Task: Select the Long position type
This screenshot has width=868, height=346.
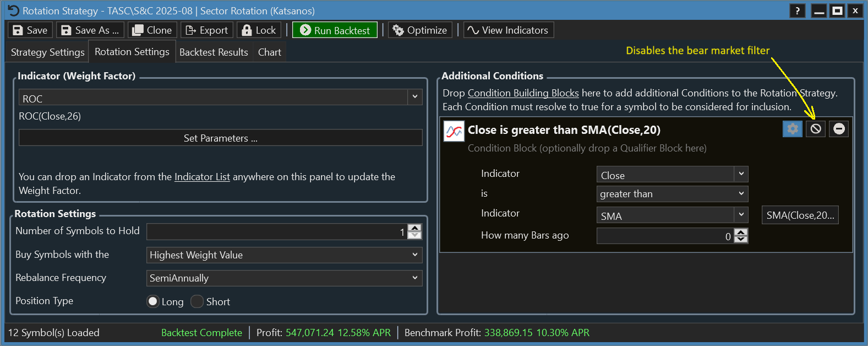Action: [153, 301]
